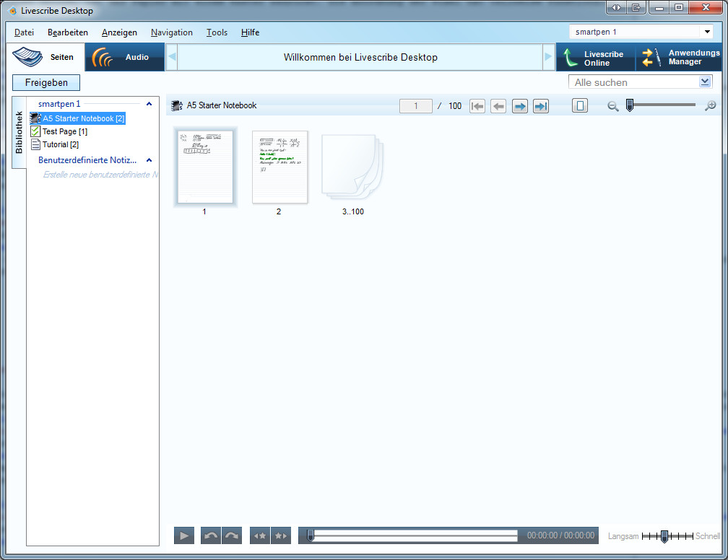Click the Livescribe Desktop title bar icon
Viewport: 728px width, 560px height.
[12, 10]
